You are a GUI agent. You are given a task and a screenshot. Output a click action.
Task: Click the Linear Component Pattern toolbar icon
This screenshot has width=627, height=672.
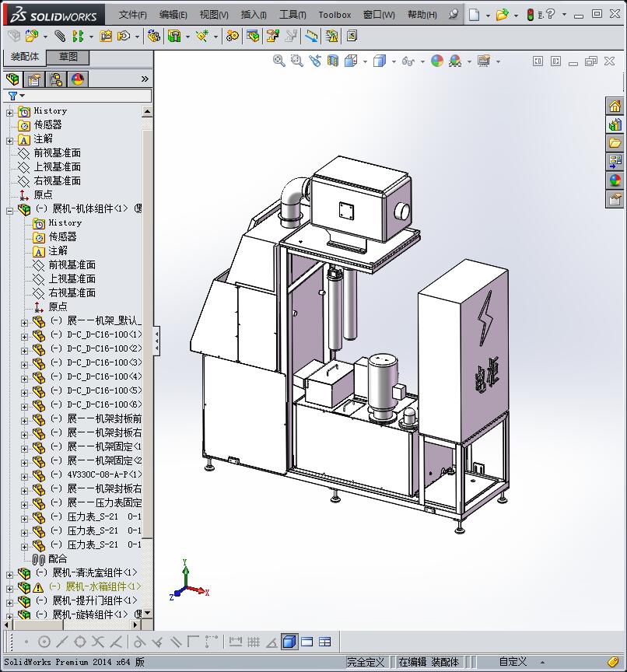pos(78,36)
